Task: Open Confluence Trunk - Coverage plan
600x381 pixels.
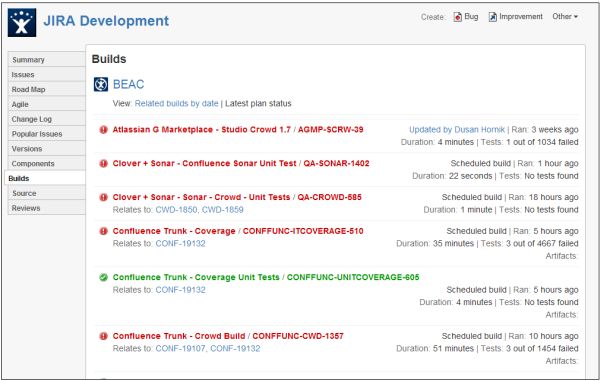Action: 174,231
